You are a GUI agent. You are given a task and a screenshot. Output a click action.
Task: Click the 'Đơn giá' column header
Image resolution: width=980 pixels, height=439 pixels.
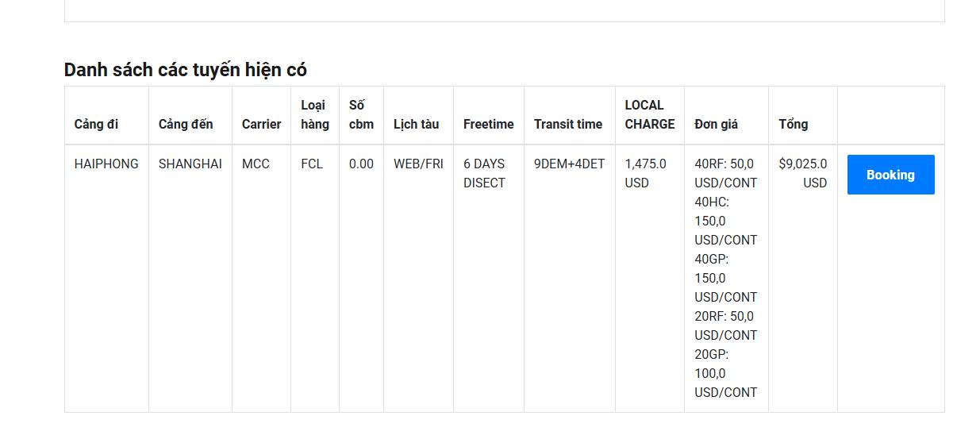[716, 124]
